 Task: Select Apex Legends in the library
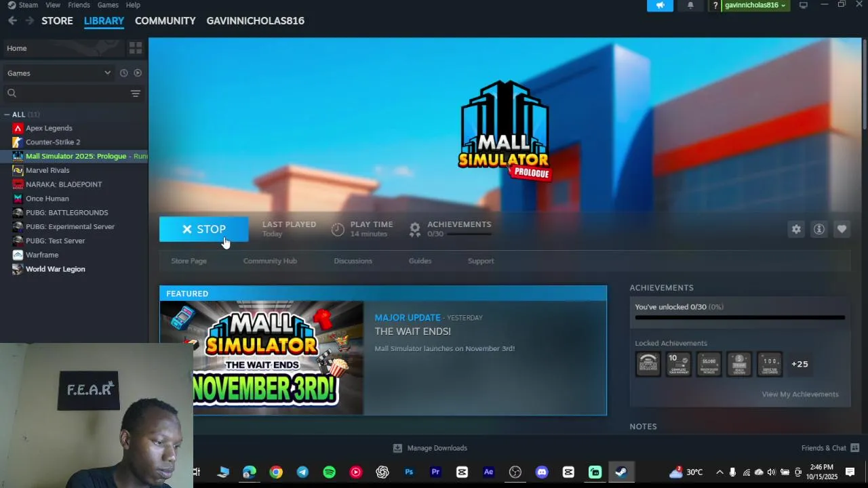(49, 128)
